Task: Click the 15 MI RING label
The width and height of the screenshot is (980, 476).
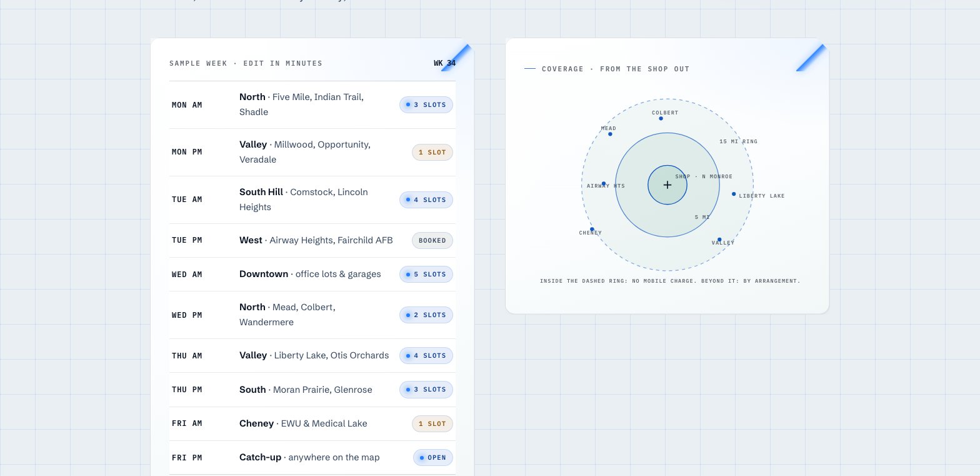Action: pyautogui.click(x=738, y=142)
